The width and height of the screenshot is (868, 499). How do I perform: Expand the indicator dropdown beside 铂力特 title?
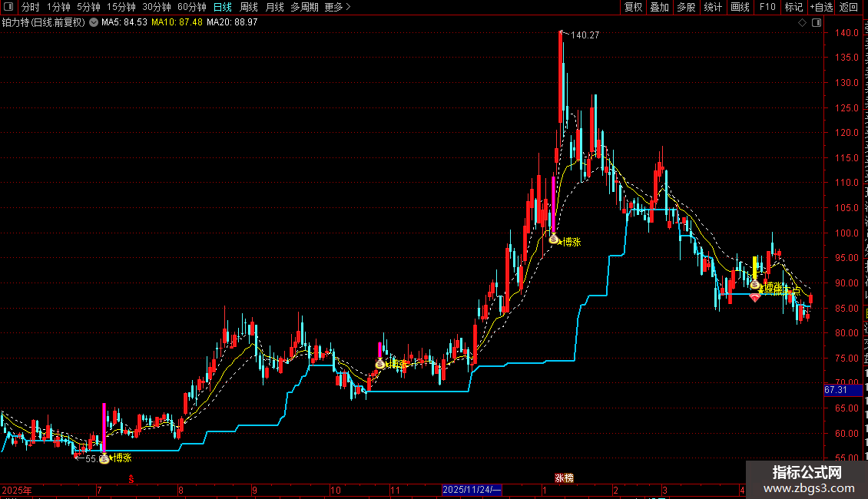pyautogui.click(x=94, y=22)
